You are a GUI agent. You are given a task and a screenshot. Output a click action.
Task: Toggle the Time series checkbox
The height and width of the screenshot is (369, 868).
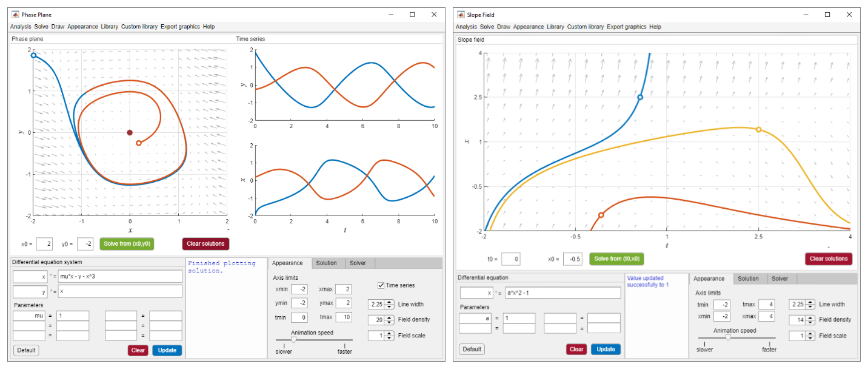pyautogui.click(x=381, y=285)
